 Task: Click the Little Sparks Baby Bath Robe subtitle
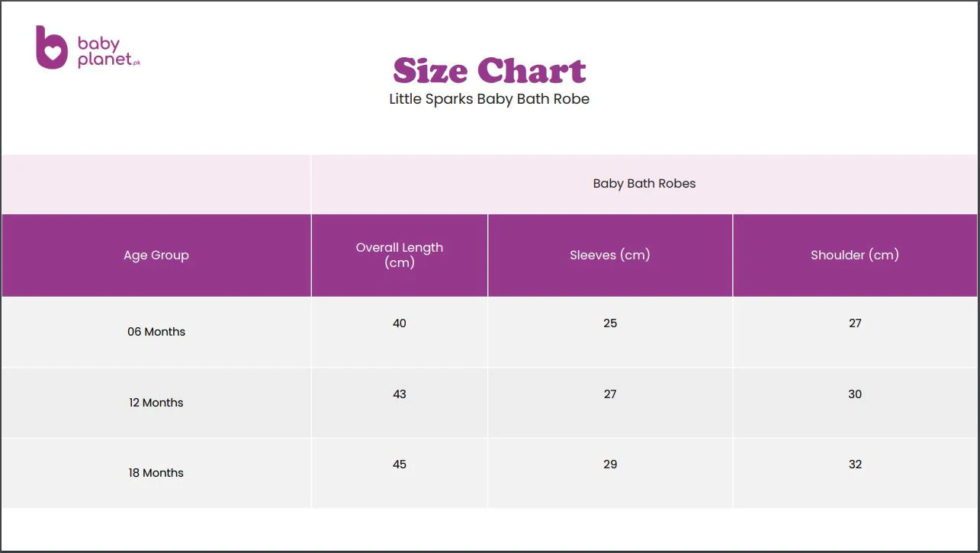point(490,99)
